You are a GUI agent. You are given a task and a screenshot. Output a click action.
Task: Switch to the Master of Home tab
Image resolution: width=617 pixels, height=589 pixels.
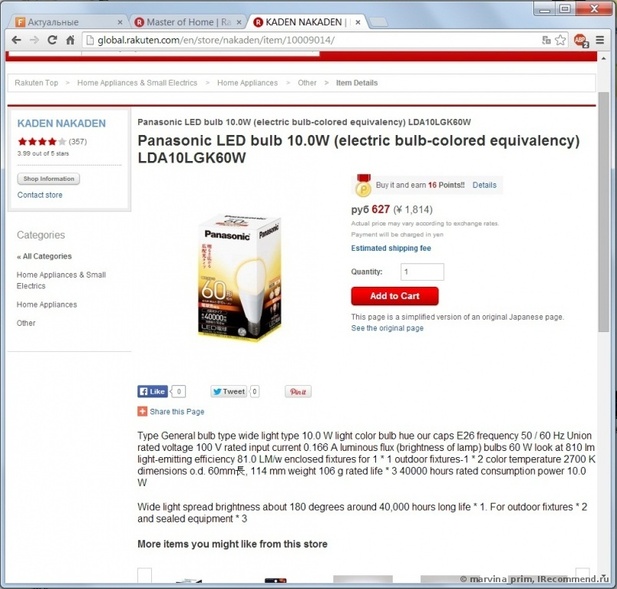coord(188,22)
